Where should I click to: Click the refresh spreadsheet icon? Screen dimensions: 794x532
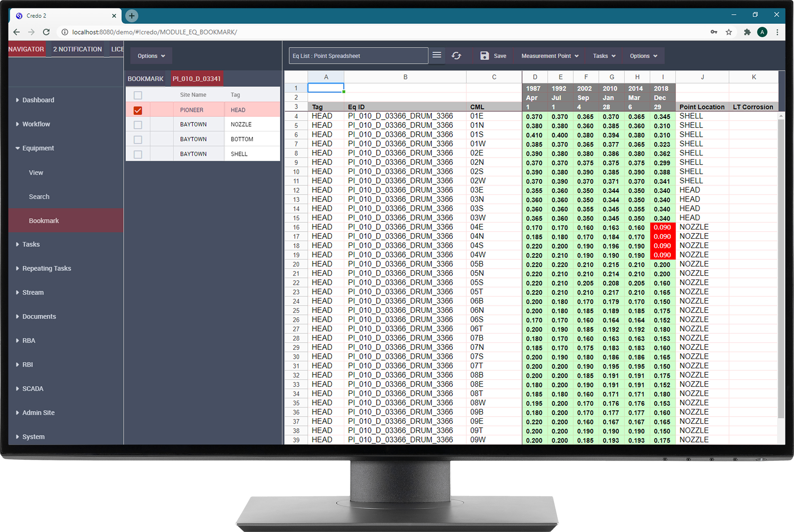(x=456, y=55)
